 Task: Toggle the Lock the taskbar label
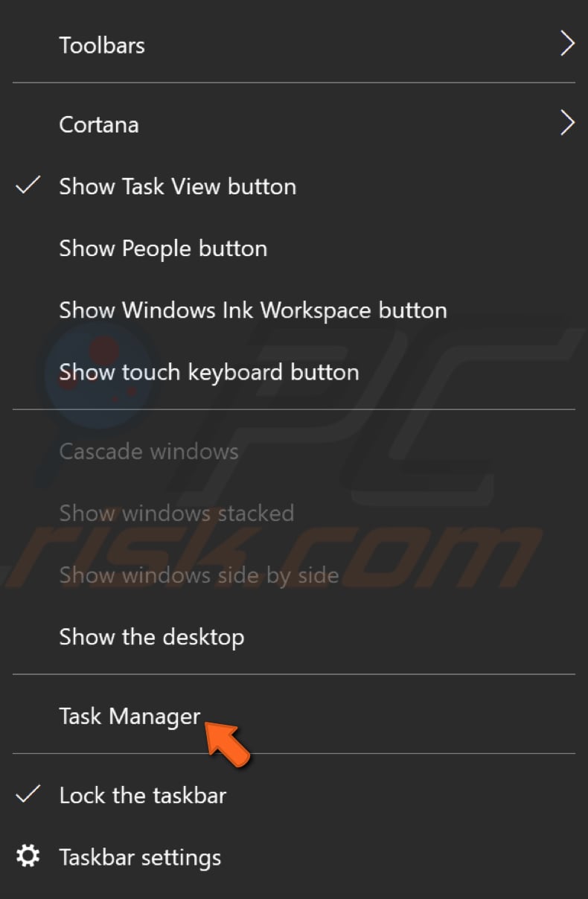point(143,796)
